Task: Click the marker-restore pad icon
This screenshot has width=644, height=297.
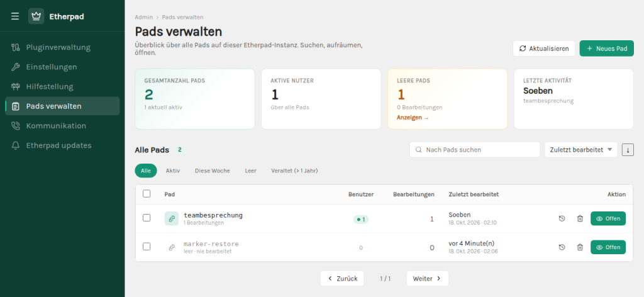Action: point(172,247)
